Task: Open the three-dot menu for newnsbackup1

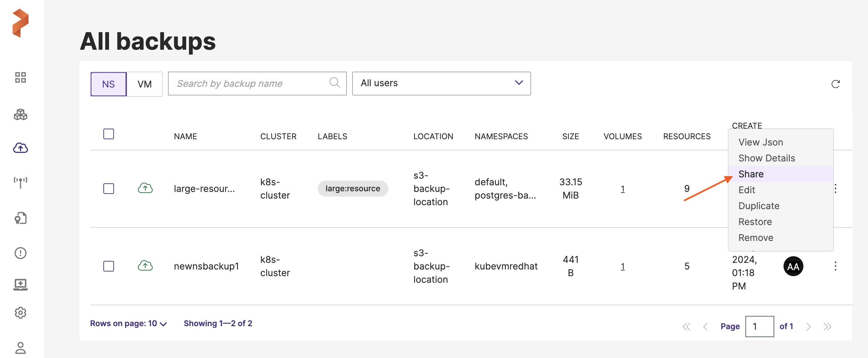Action: (x=835, y=266)
